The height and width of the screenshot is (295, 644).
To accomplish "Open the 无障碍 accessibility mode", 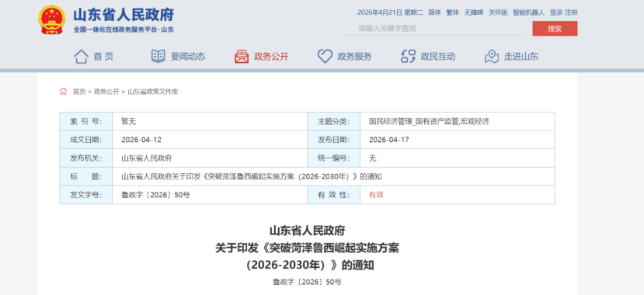I will (x=474, y=12).
